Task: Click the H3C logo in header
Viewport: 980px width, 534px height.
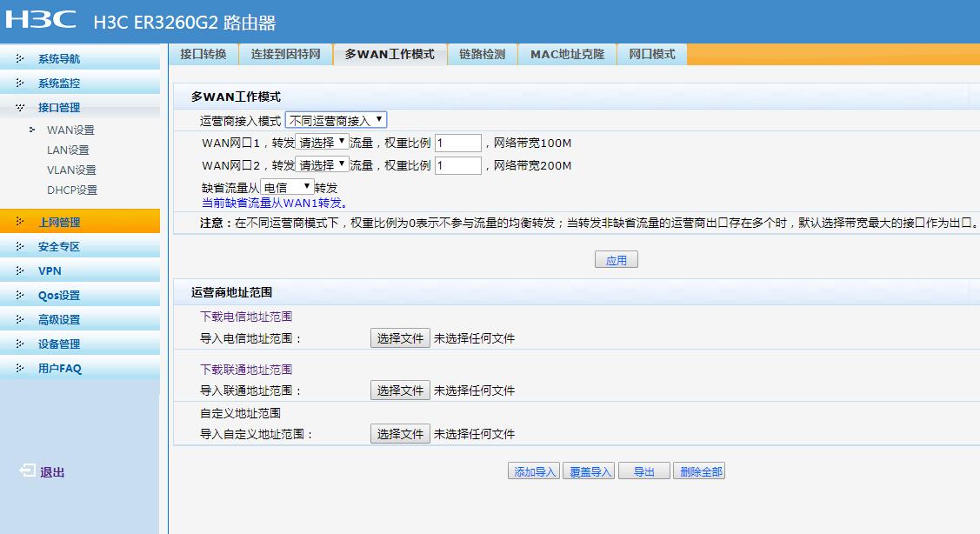Action: (x=41, y=19)
